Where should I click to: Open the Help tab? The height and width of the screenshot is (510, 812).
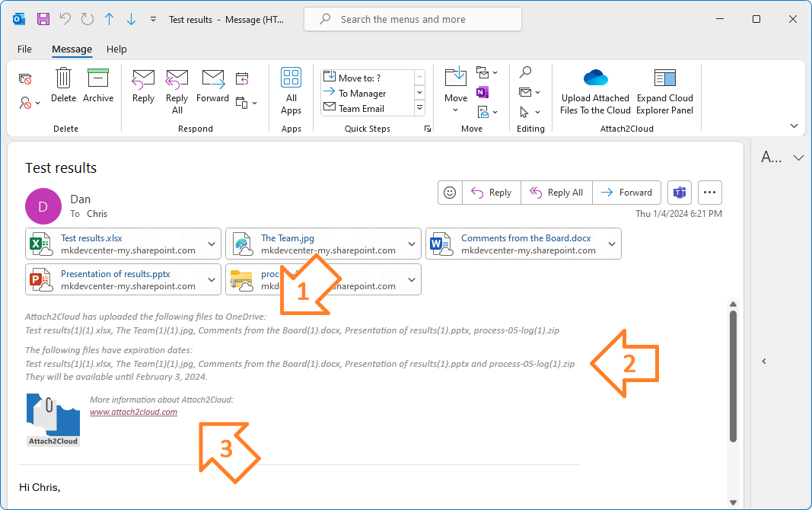(116, 49)
